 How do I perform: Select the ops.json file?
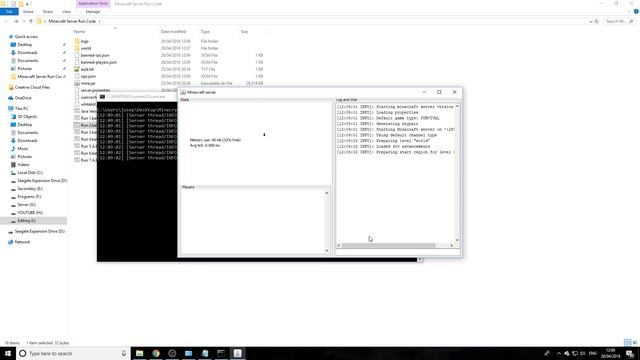(x=88, y=76)
